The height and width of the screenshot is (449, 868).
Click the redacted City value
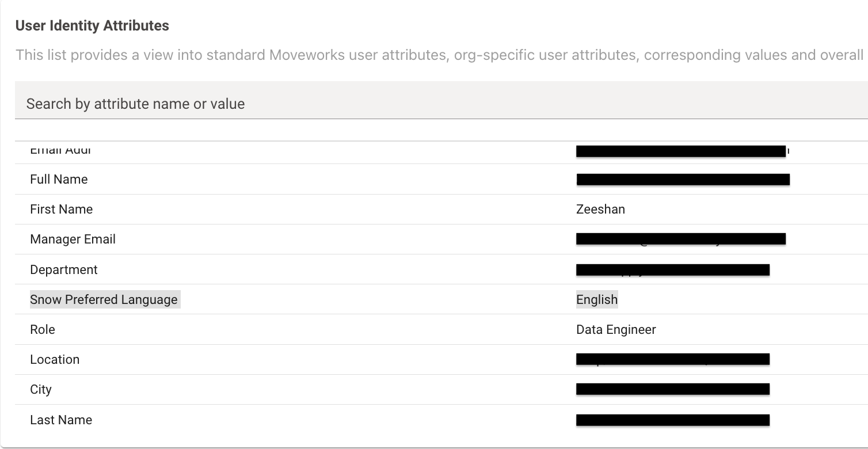673,389
